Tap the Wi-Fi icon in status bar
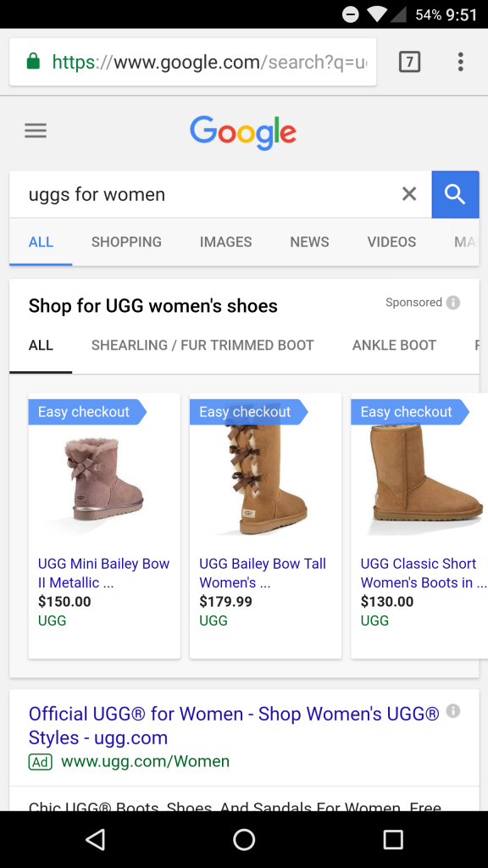This screenshot has height=868, width=488. (377, 14)
